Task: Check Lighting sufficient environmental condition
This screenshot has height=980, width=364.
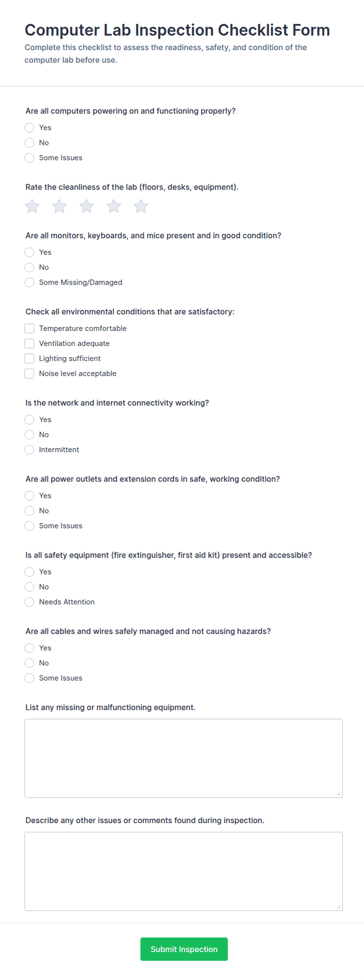Action: click(x=29, y=358)
